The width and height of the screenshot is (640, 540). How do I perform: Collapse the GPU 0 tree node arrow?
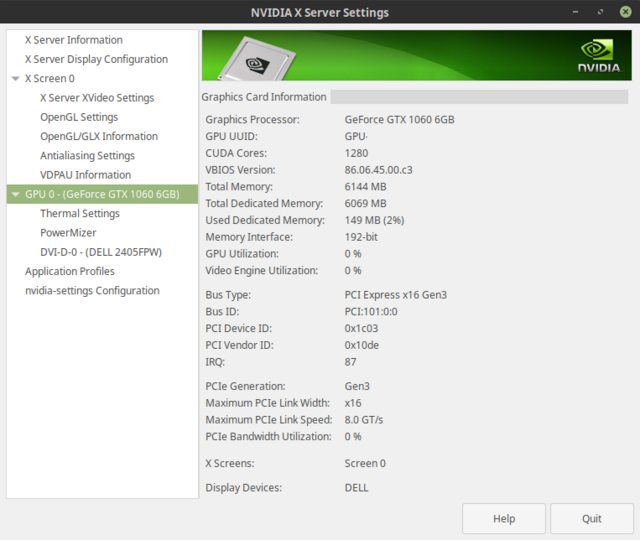(16, 194)
